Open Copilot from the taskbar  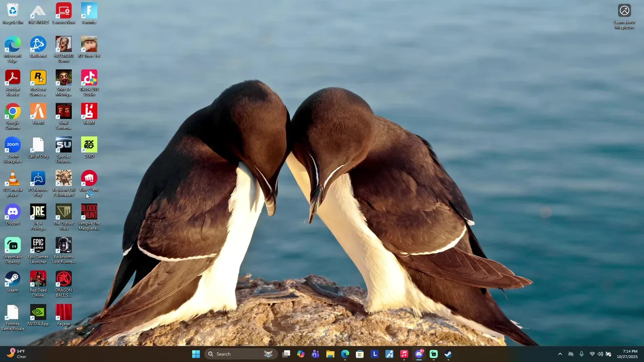tap(301, 354)
